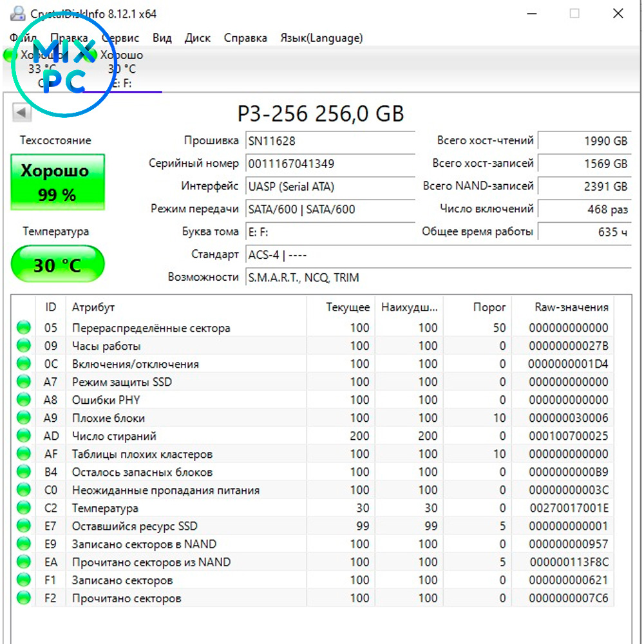This screenshot has width=644, height=644.
Task: Click the Интерфейс field UASP (Serial ATA)
Action: click(330, 187)
